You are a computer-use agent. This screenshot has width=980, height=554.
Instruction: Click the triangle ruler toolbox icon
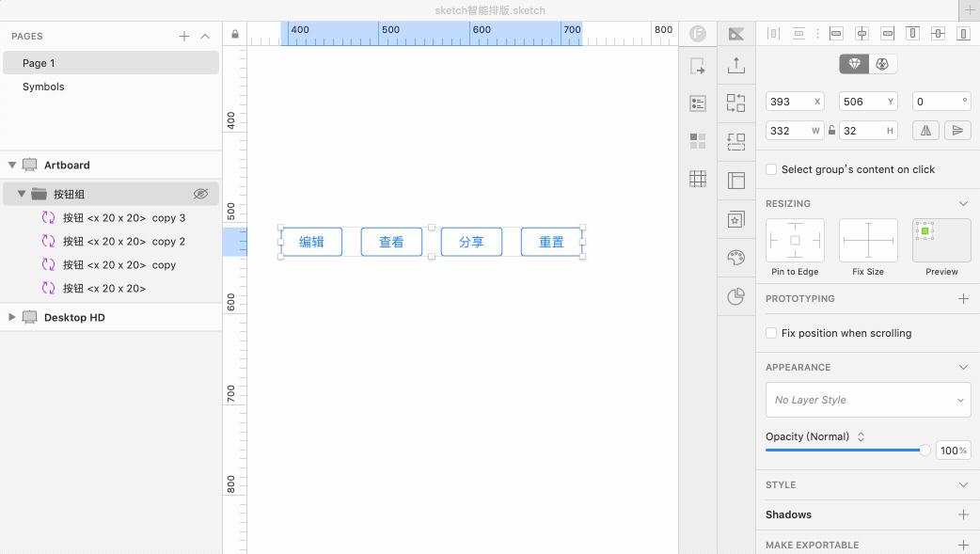736,34
